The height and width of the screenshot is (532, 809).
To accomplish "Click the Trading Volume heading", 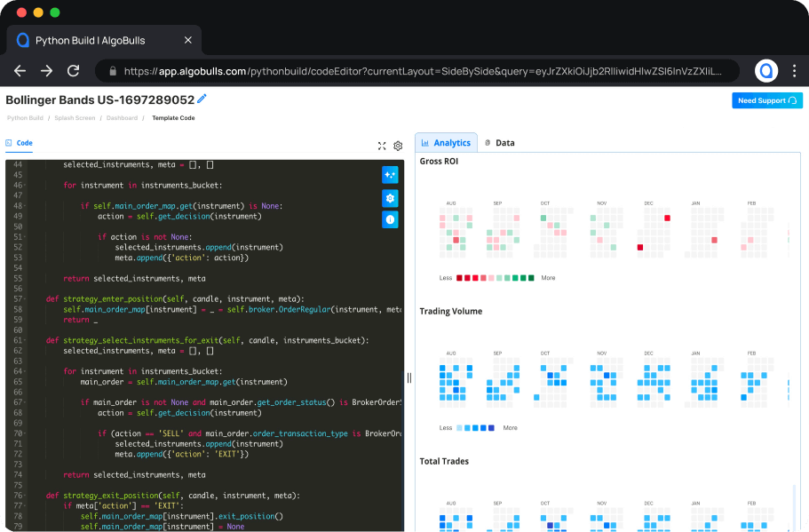I will point(450,311).
